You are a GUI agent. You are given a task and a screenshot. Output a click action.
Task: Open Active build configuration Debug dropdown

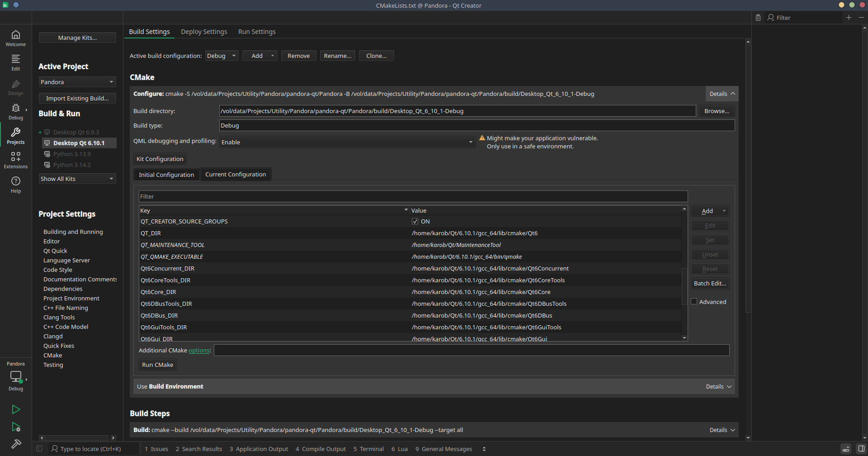pos(222,56)
